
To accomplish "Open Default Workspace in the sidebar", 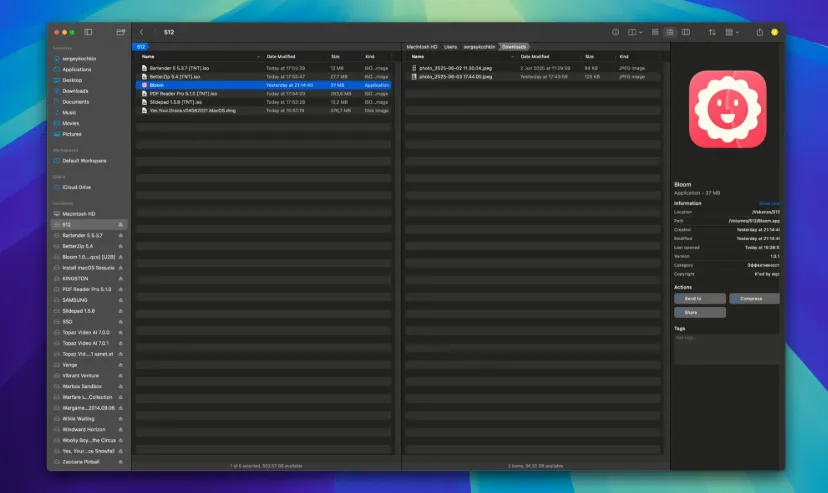I will pyautogui.click(x=84, y=161).
